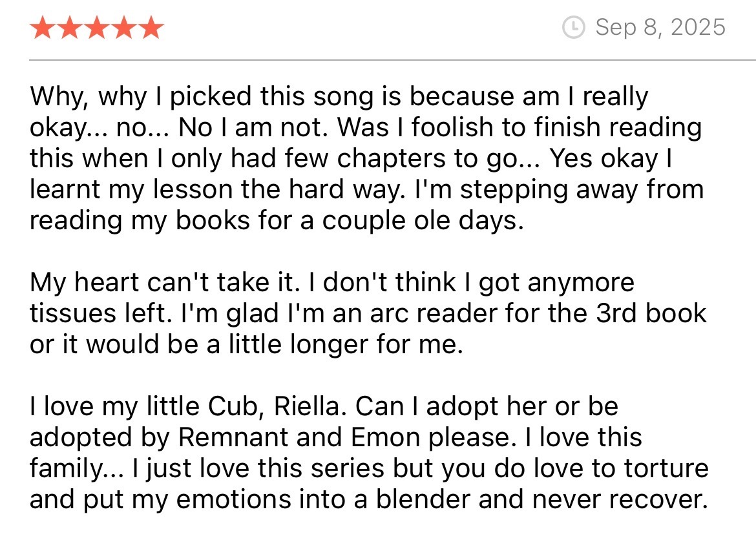Select the second rating star
This screenshot has width=756, height=536.
(x=70, y=28)
